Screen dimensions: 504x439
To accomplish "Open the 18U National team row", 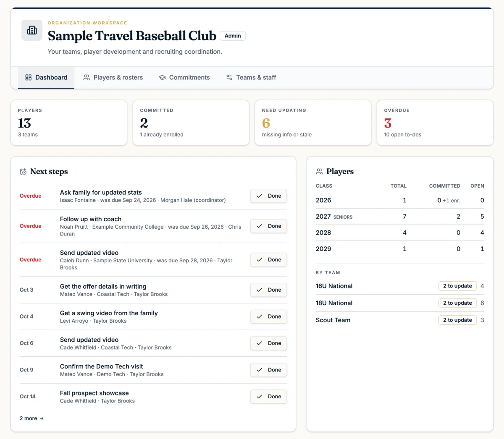I will coord(400,303).
